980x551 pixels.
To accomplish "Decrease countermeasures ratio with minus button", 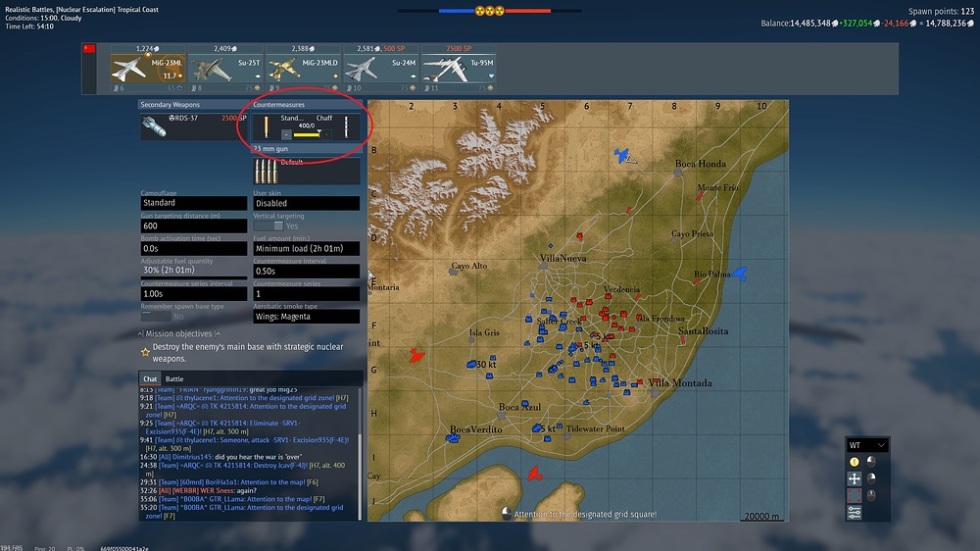I will tap(286, 134).
